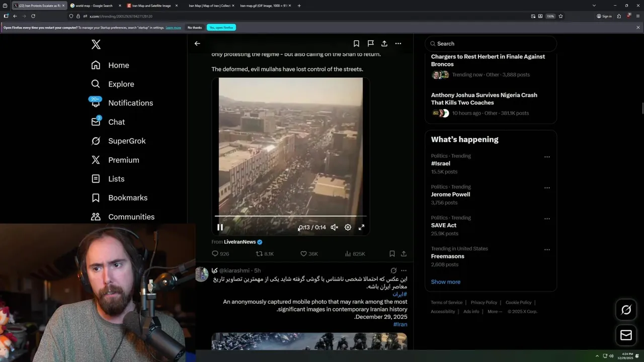Open the LiveIranNews source link

[243, 242]
